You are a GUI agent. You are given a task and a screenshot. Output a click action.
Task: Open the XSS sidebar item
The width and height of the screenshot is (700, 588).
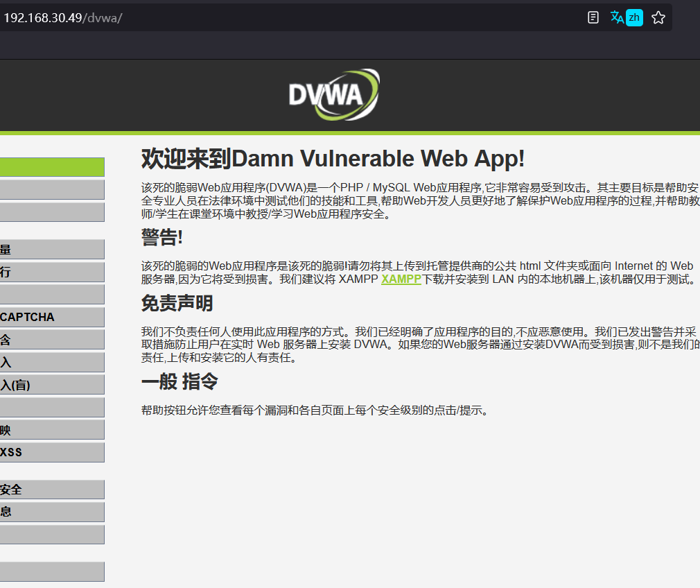tap(52, 452)
